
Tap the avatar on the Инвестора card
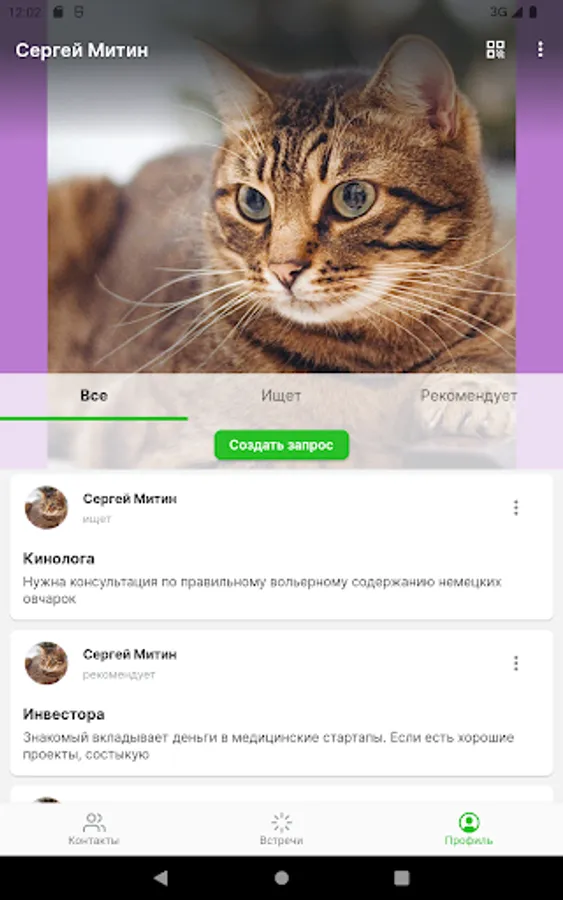(x=46, y=663)
